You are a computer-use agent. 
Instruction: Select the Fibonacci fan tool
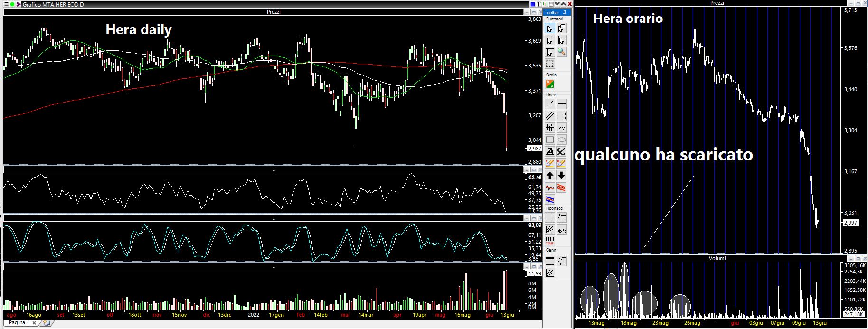point(549,229)
